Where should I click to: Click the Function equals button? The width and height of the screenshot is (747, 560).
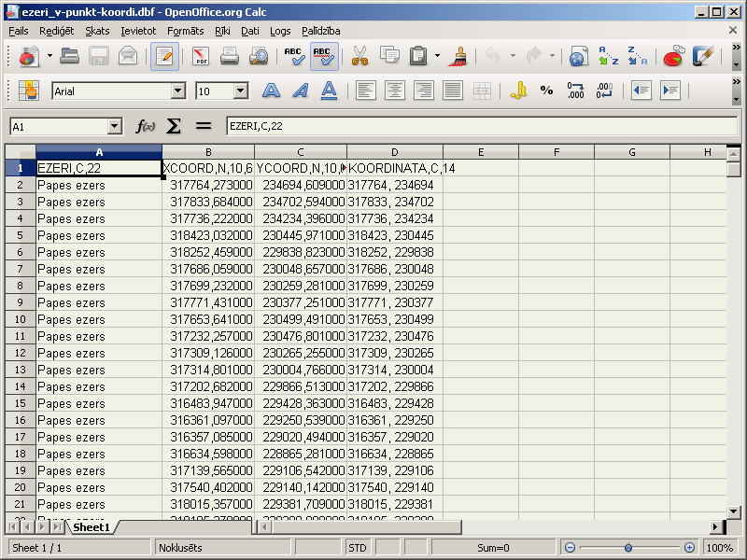[x=204, y=127]
